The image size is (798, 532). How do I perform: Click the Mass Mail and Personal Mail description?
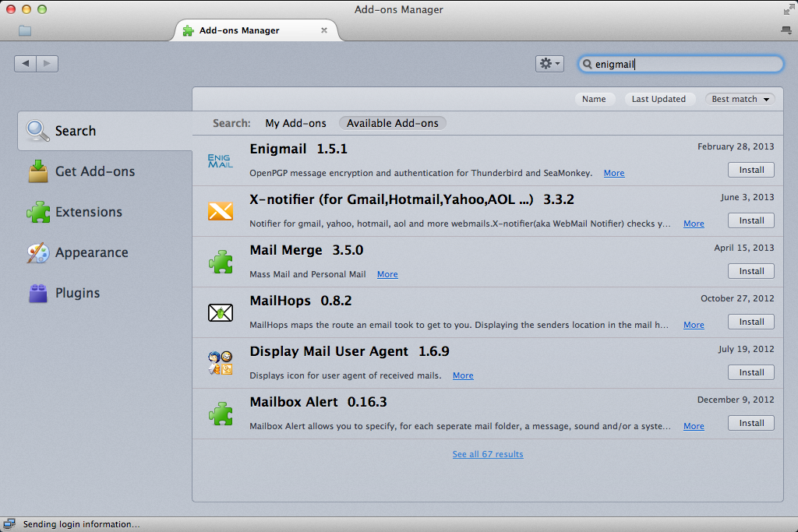point(307,274)
